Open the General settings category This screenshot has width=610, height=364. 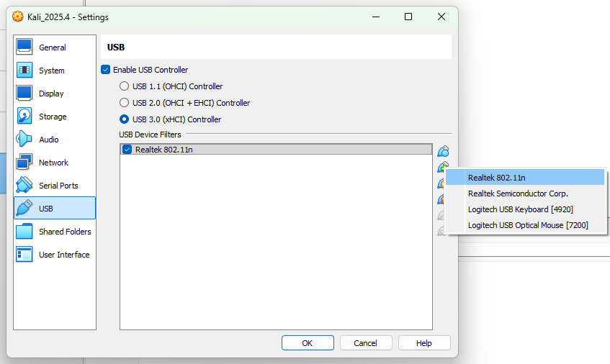coord(52,47)
